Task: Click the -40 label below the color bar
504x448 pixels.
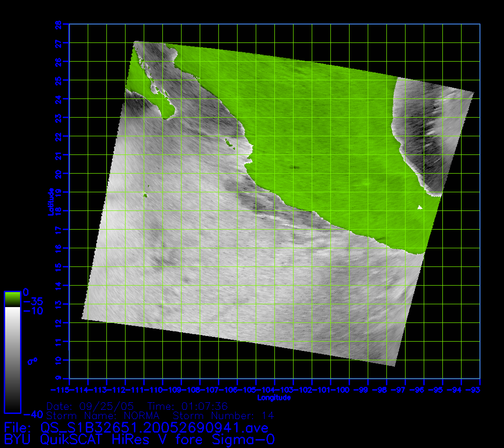Action: click(x=33, y=414)
